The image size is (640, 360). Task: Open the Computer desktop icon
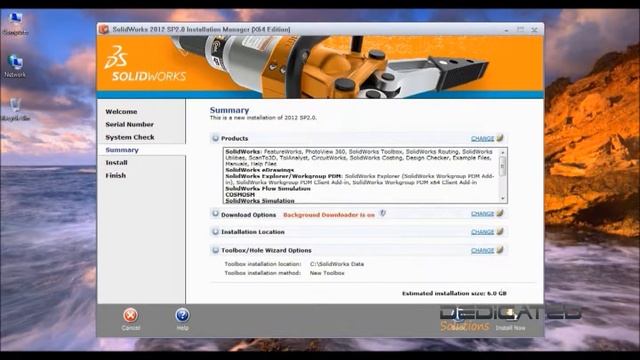tap(15, 24)
